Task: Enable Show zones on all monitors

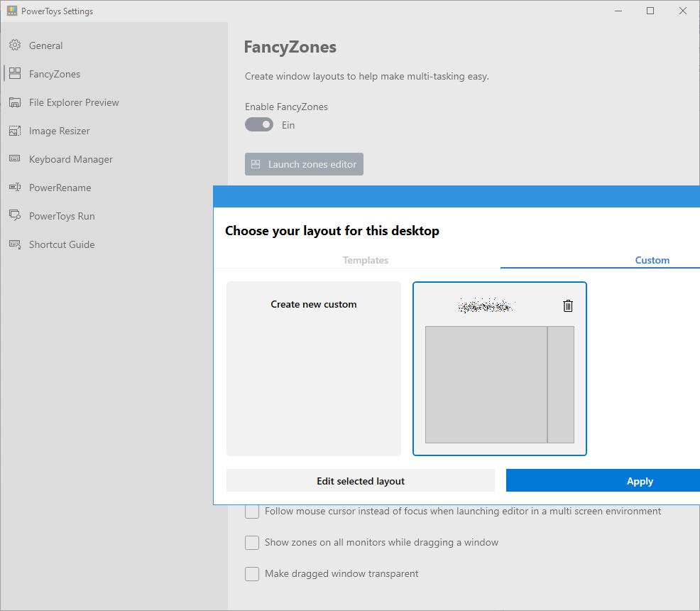Action: click(252, 543)
